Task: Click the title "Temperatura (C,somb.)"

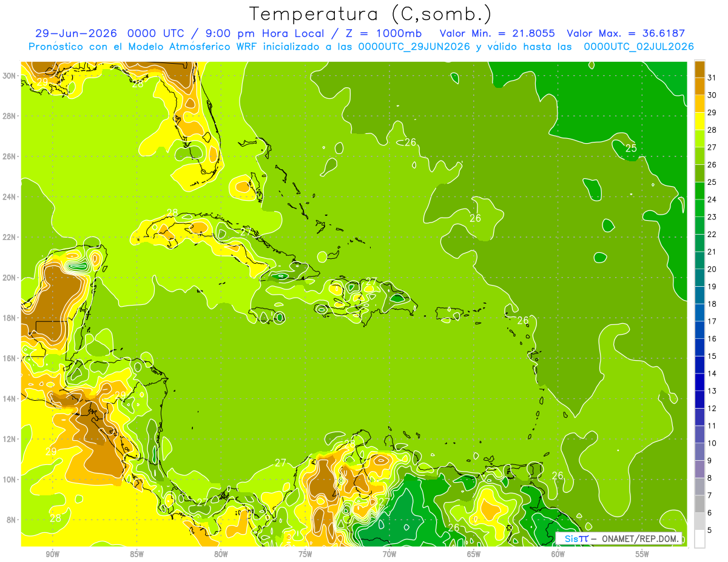Action: point(371,13)
